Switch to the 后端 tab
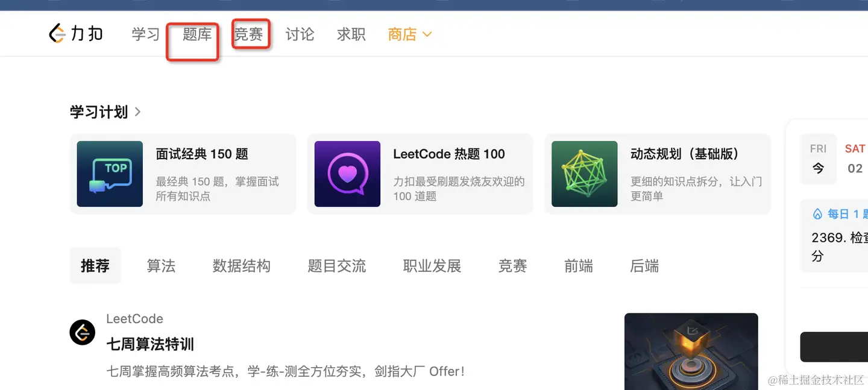Viewport: 868px width, 390px height. (644, 266)
